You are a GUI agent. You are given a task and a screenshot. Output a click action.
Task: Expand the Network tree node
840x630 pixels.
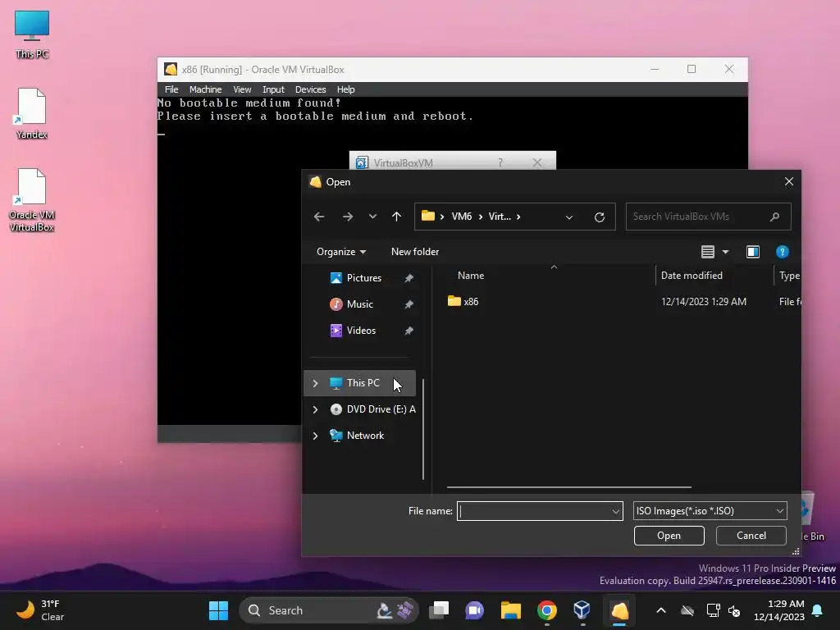pyautogui.click(x=315, y=436)
